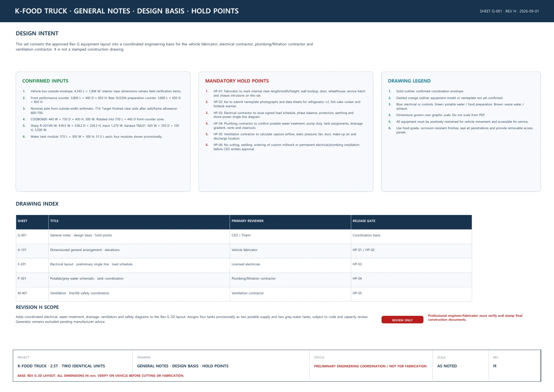The width and height of the screenshot is (554, 392).
Task: Click 'PRELIMINARY ENGINEERING COORDINATION / NOT FOR FABRICATION' status
Action: tap(370, 366)
